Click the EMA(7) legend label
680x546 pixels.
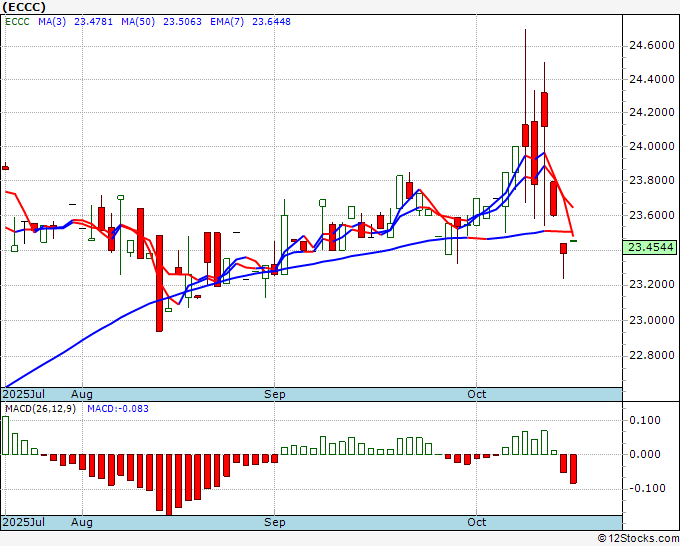point(227,22)
